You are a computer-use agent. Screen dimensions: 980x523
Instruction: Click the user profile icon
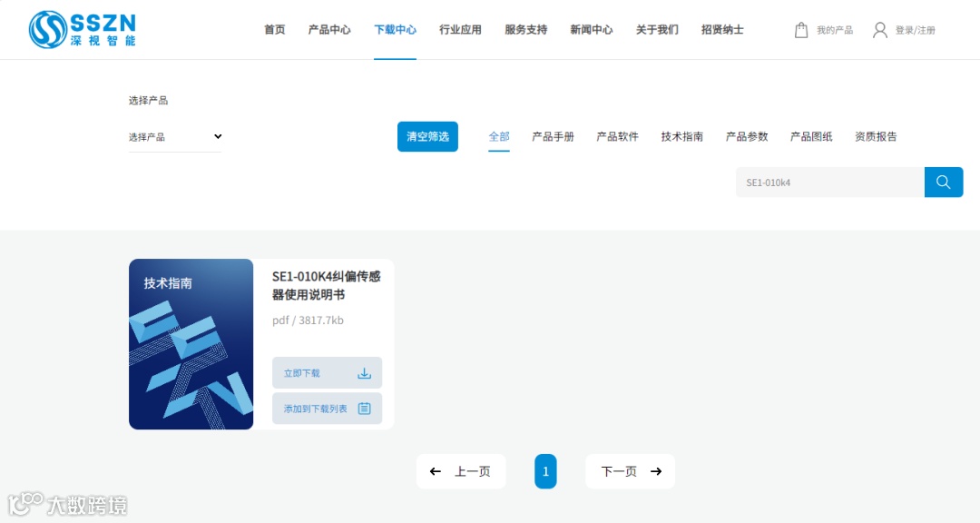point(880,30)
